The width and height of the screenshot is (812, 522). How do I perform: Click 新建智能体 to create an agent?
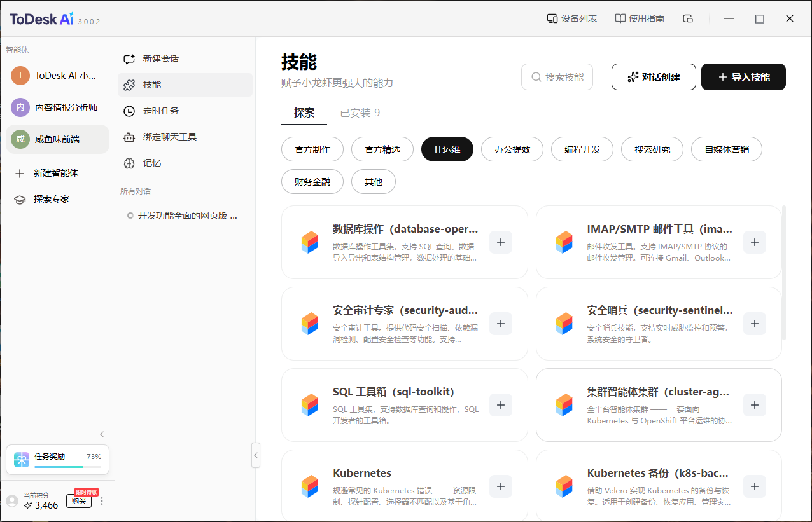click(x=57, y=173)
